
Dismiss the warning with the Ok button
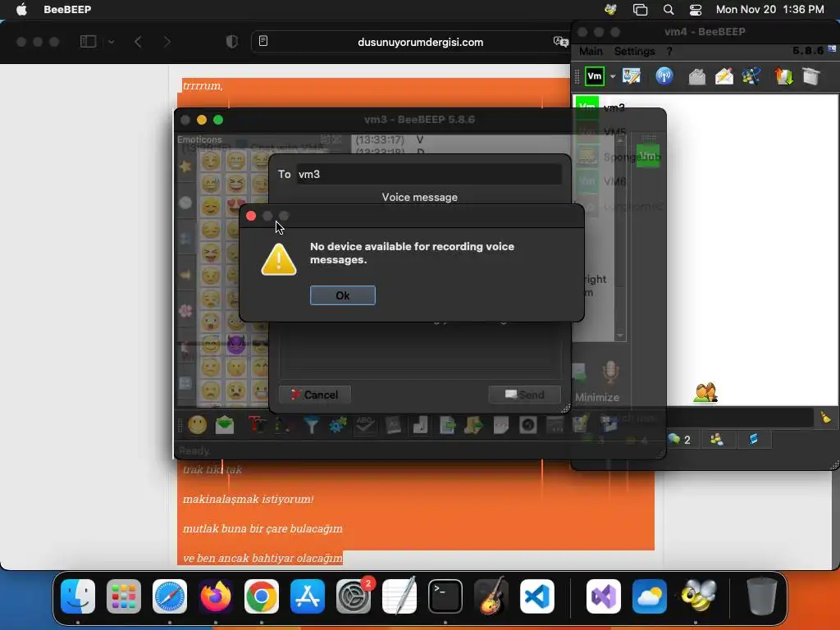342,295
